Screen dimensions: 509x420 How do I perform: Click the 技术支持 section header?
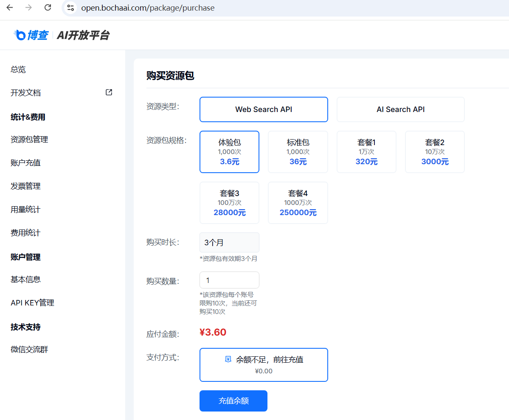[x=25, y=327]
